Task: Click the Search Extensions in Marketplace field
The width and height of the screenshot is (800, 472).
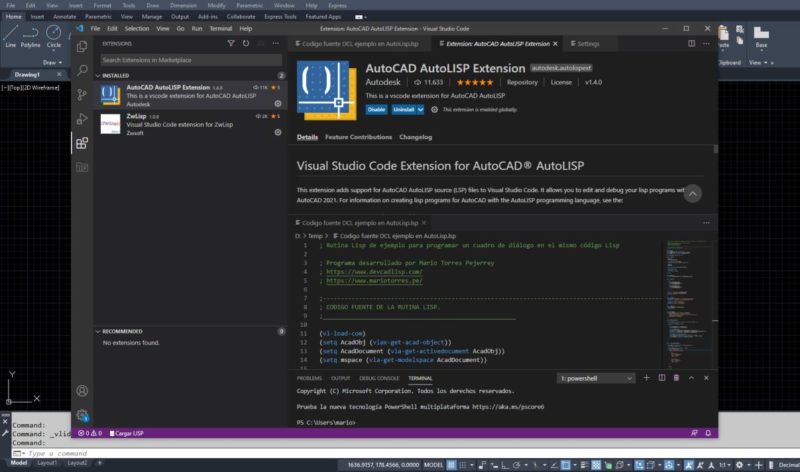Action: (x=190, y=60)
